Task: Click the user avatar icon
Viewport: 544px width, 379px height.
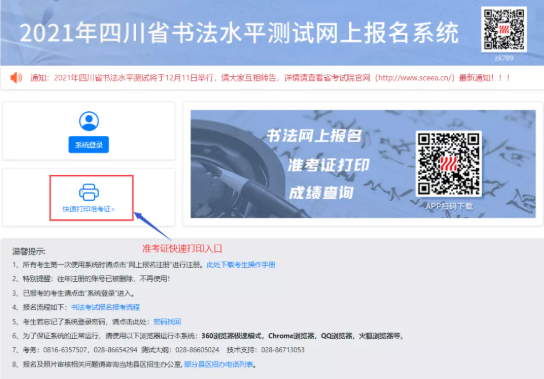Action: point(89,121)
